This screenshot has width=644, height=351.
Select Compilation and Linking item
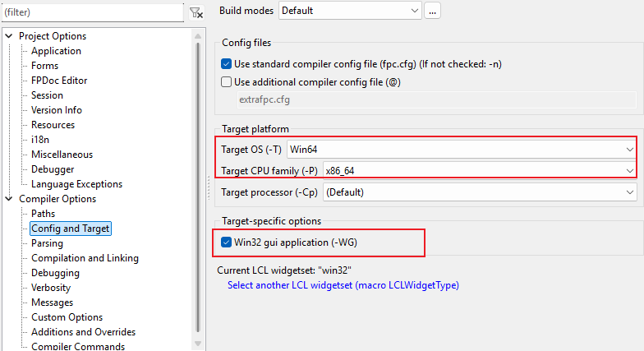click(x=85, y=258)
